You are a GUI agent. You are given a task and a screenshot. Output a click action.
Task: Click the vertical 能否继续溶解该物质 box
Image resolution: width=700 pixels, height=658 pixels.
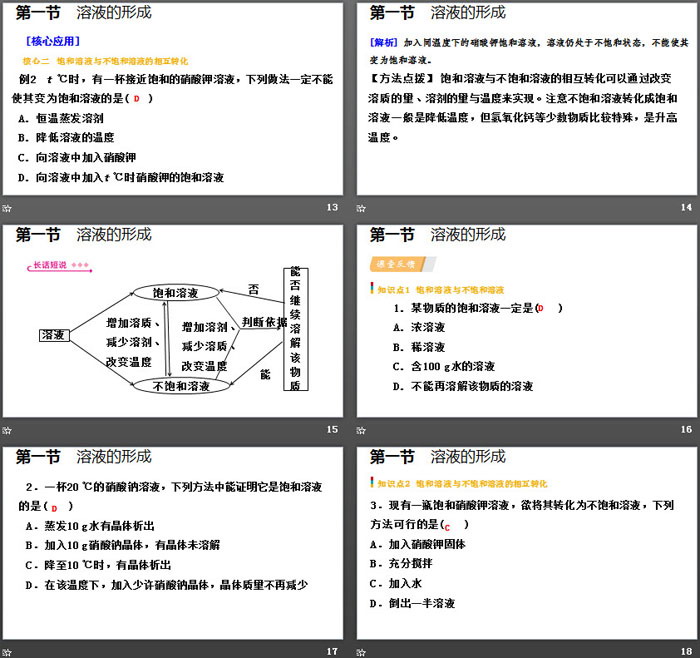[x=295, y=330]
